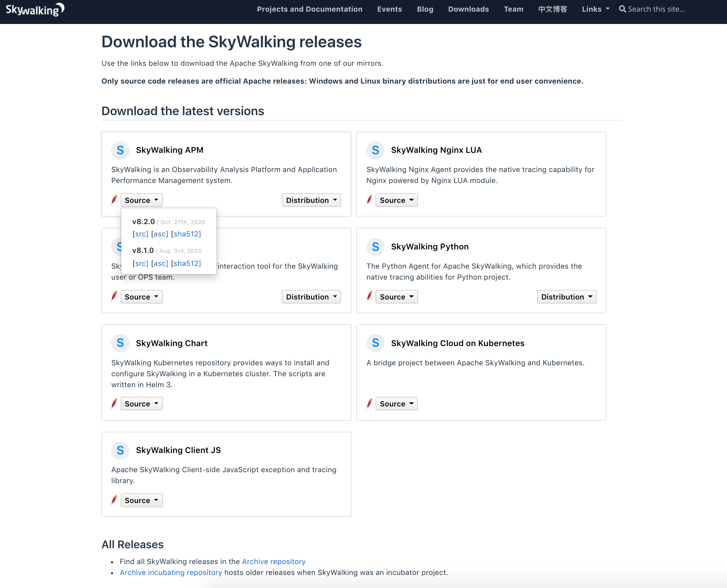Click the search magnifier icon
The height and width of the screenshot is (588, 727).
(622, 9)
